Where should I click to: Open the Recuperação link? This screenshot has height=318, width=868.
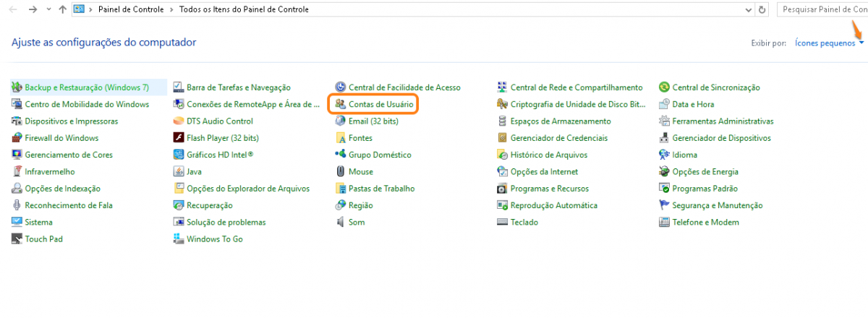(210, 205)
